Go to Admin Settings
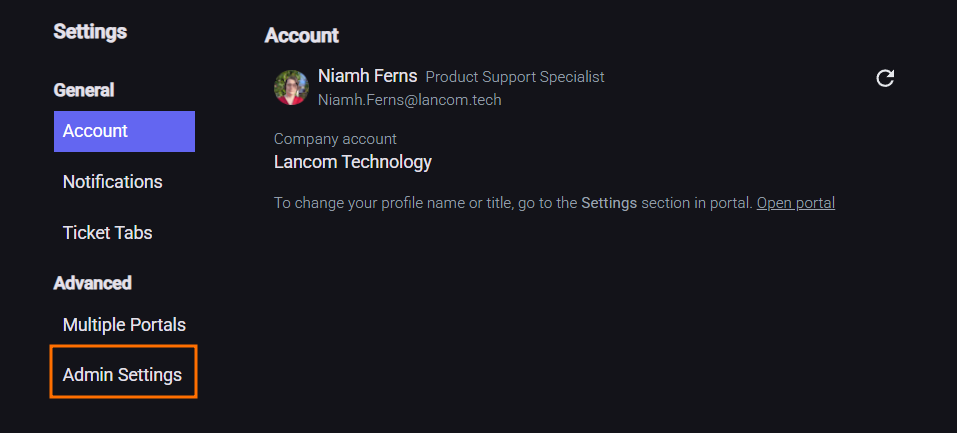Image resolution: width=957 pixels, height=433 pixels. pos(122,375)
